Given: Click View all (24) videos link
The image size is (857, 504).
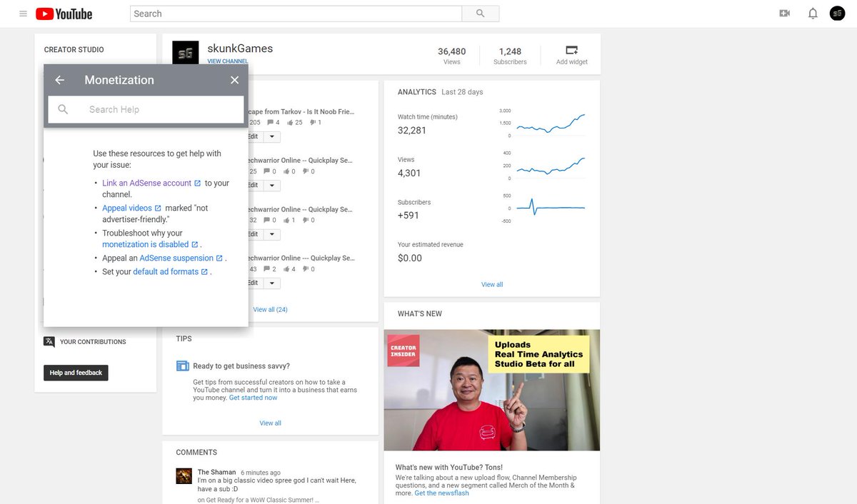Looking at the screenshot, I should coord(270,309).
